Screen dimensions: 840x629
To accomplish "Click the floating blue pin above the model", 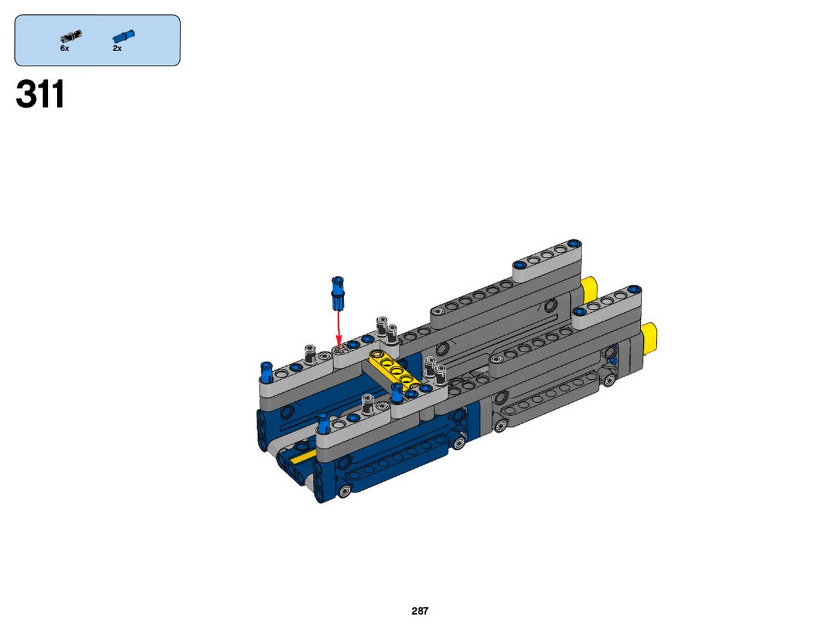I will pyautogui.click(x=338, y=293).
